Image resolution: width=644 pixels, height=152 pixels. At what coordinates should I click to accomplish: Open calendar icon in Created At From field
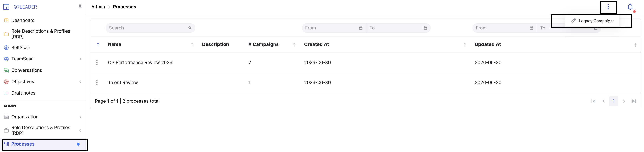[361, 28]
